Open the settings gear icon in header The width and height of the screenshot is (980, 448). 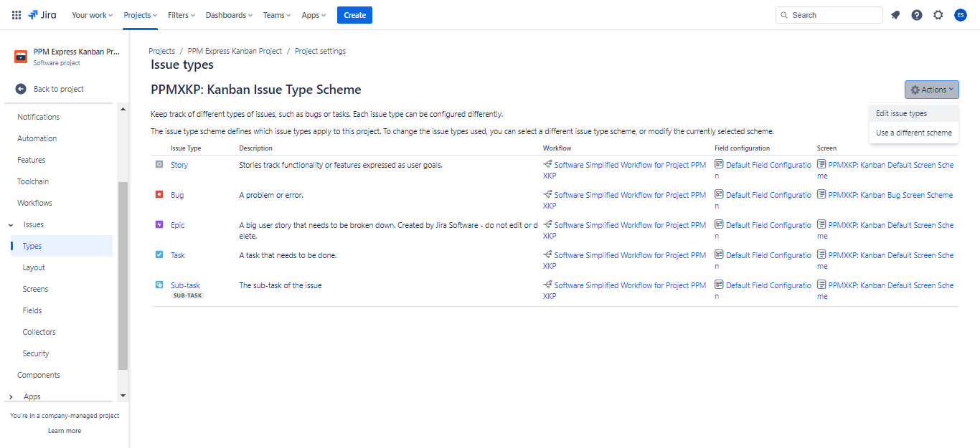(x=938, y=15)
